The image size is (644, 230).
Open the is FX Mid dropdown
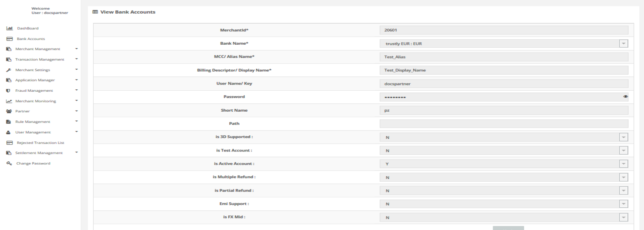pyautogui.click(x=623, y=217)
